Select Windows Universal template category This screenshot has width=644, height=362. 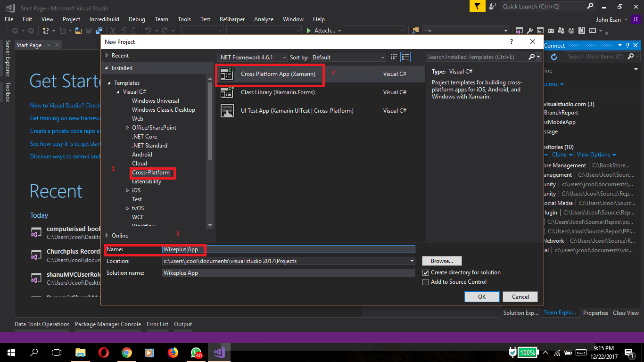(x=156, y=101)
